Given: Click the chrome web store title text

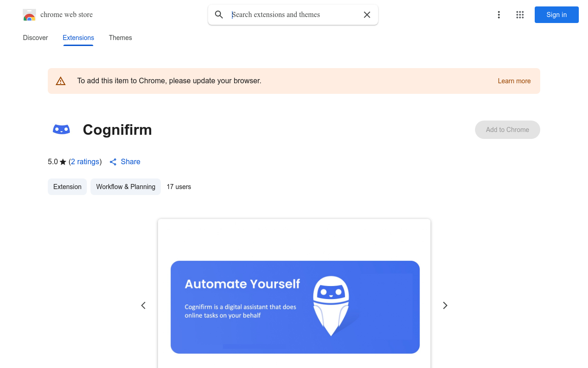Looking at the screenshot, I should pyautogui.click(x=67, y=15).
